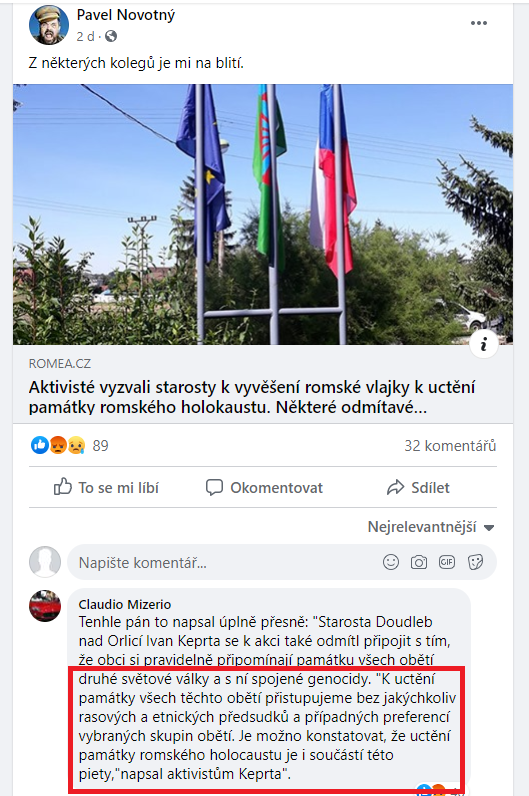The height and width of the screenshot is (796, 529).
Task: Like the post with To se mi líbí
Action: tap(106, 487)
